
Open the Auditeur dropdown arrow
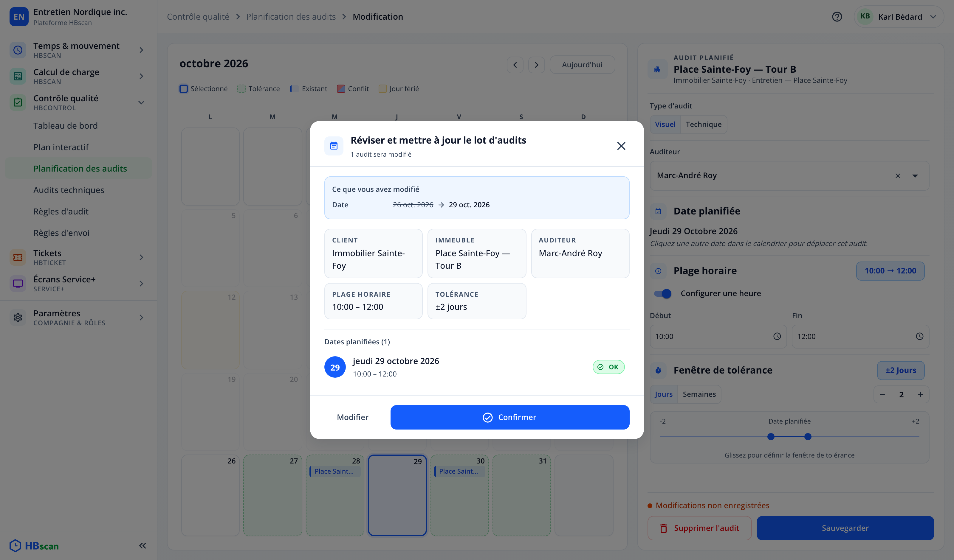click(915, 175)
